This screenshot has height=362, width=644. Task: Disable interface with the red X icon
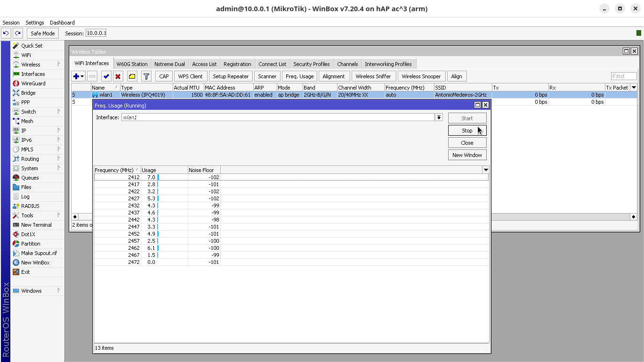(x=118, y=76)
